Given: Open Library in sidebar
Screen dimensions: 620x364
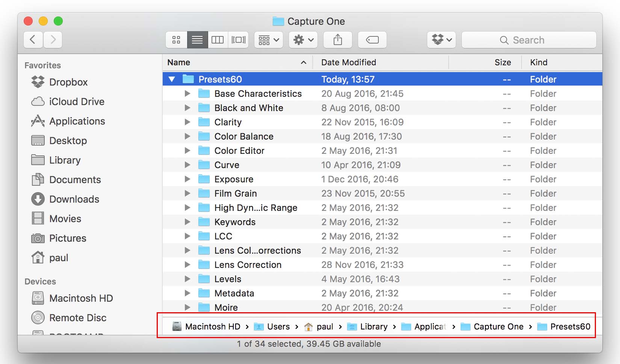Looking at the screenshot, I should pos(56,160).
